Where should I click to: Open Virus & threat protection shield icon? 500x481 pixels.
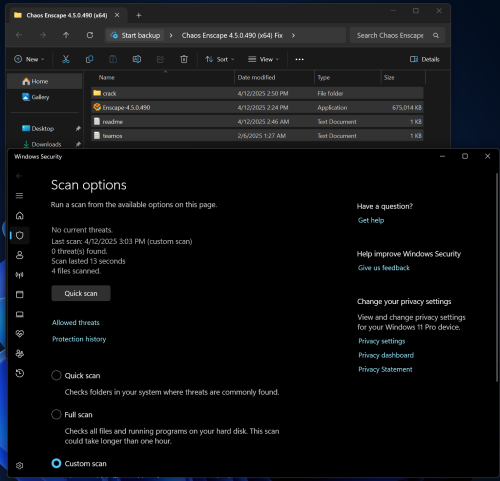tap(20, 235)
